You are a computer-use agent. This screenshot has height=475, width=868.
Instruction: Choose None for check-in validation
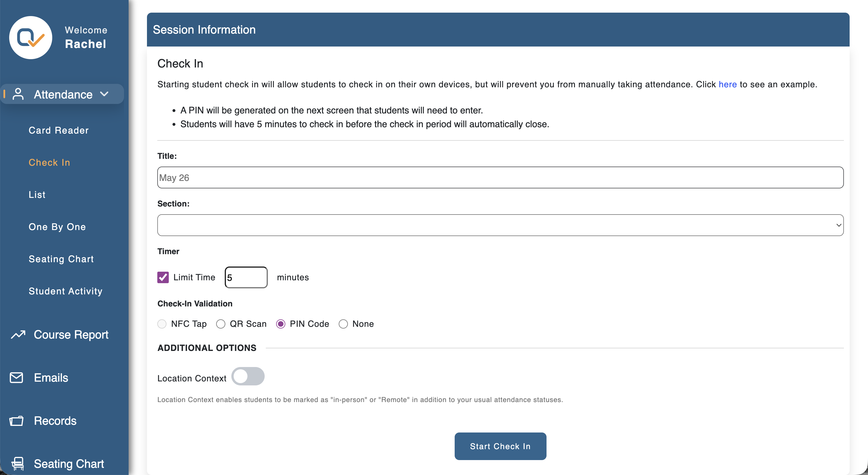click(x=343, y=324)
